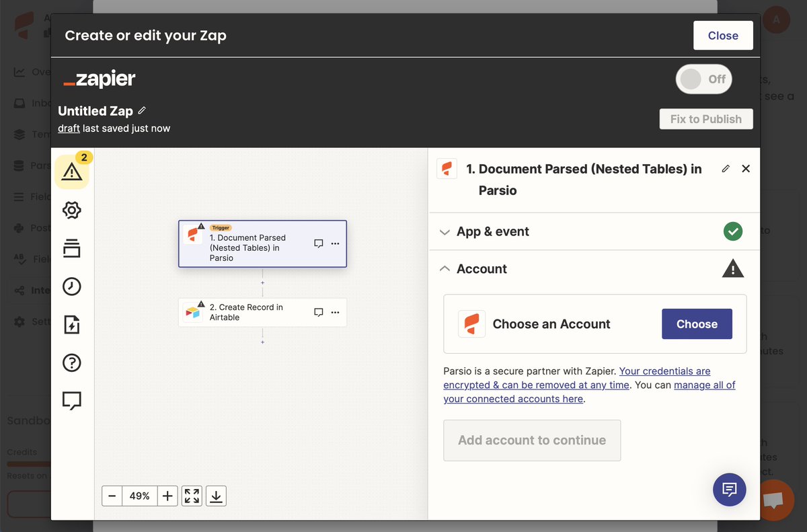Download the Zap diagram using the arrow icon

tap(216, 495)
